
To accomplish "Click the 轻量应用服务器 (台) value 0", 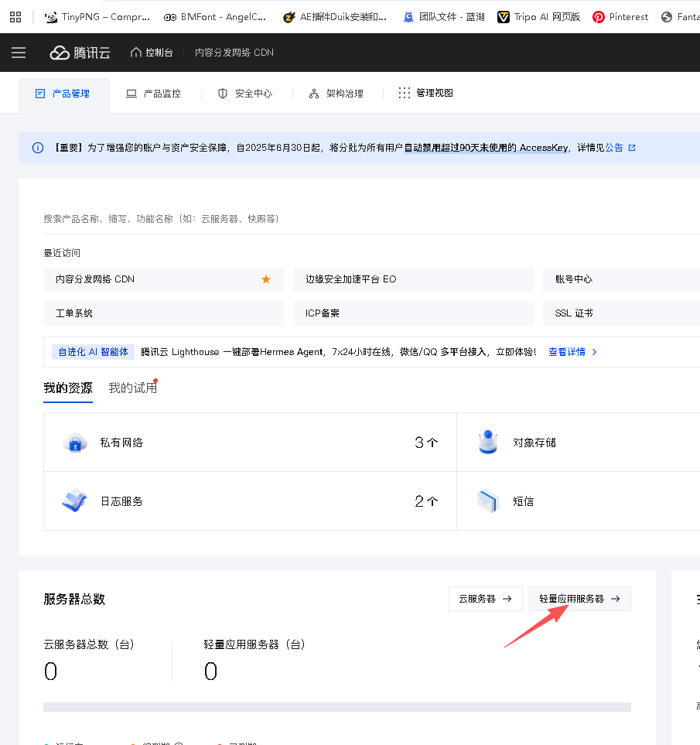I will [211, 672].
